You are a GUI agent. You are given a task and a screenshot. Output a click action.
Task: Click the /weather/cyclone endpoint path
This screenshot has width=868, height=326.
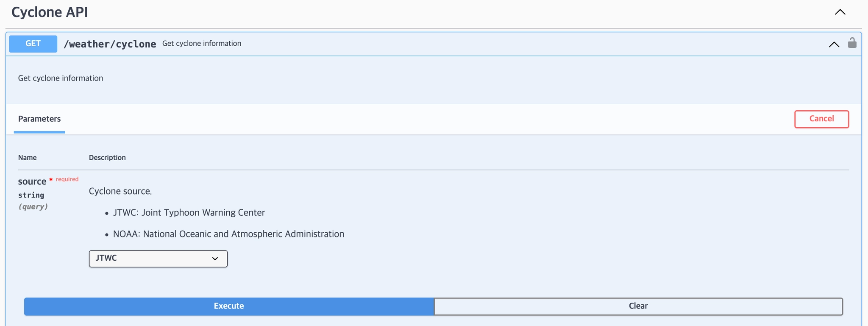point(110,44)
